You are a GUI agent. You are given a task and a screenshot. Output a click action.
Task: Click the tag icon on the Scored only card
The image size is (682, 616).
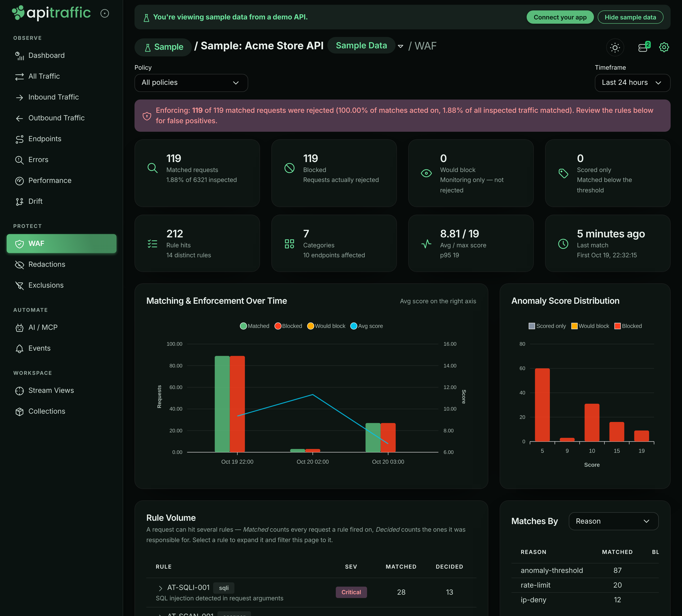pyautogui.click(x=563, y=173)
